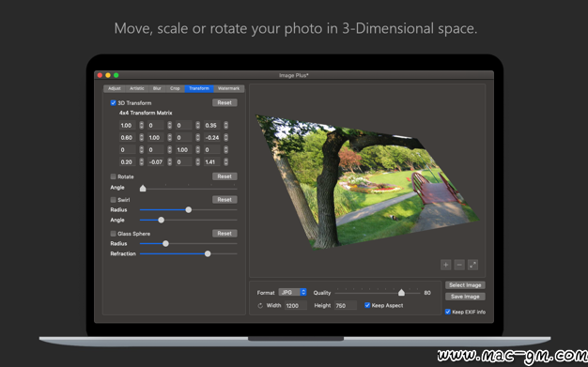
Task: Click the fit-to-window expand icon
Action: click(472, 265)
